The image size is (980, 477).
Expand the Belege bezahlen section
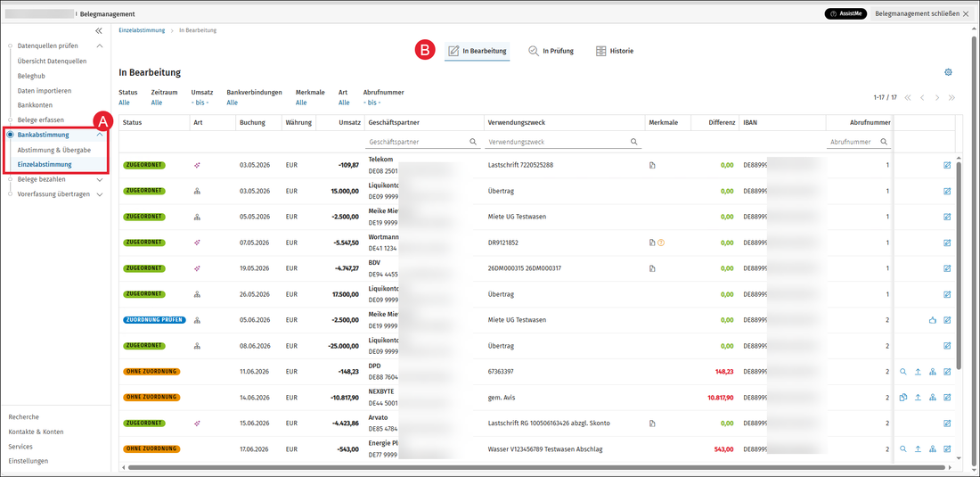pyautogui.click(x=99, y=179)
